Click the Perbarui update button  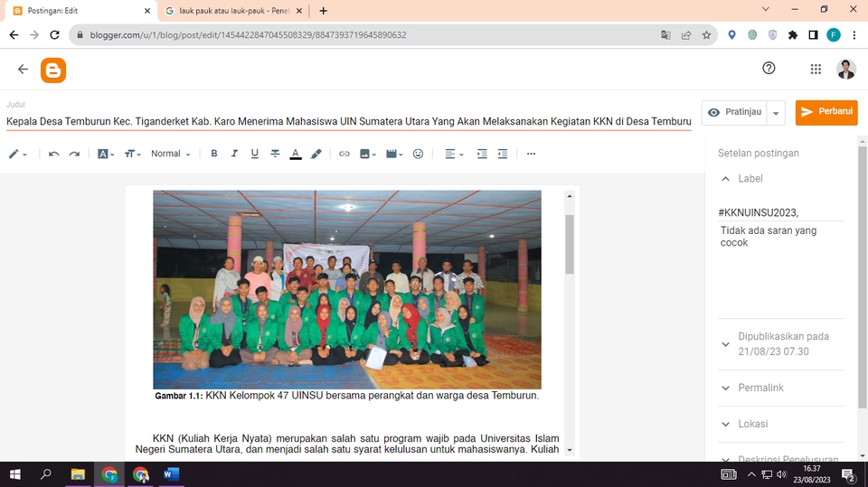click(x=826, y=112)
